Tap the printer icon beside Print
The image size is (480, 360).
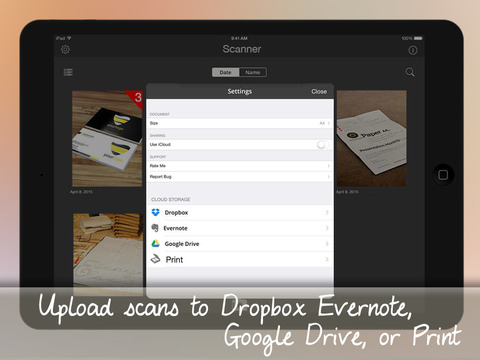click(x=156, y=259)
